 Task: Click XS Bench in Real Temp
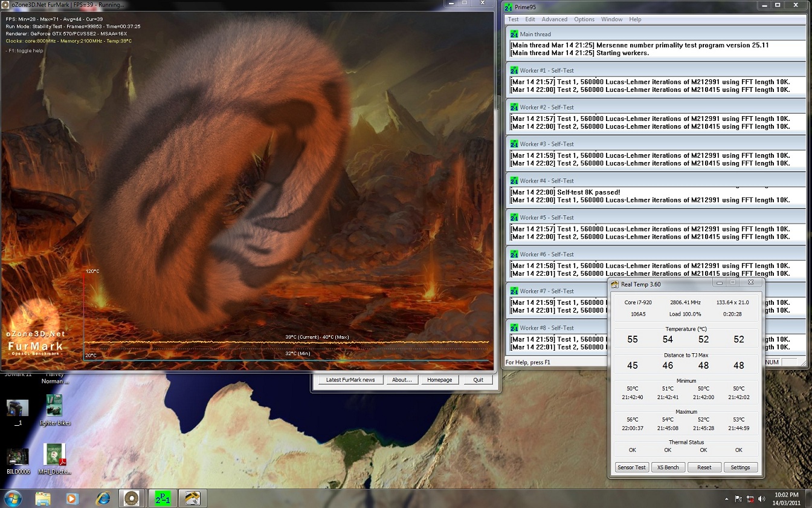(668, 467)
